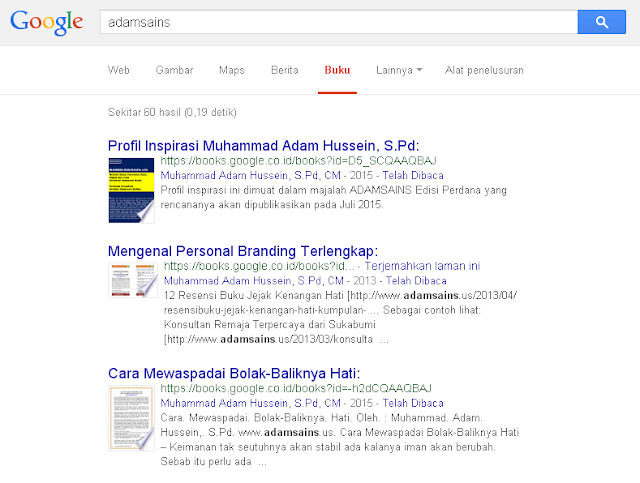Viewport: 640px width, 483px height.
Task: Click the Google logo
Action: (47, 23)
